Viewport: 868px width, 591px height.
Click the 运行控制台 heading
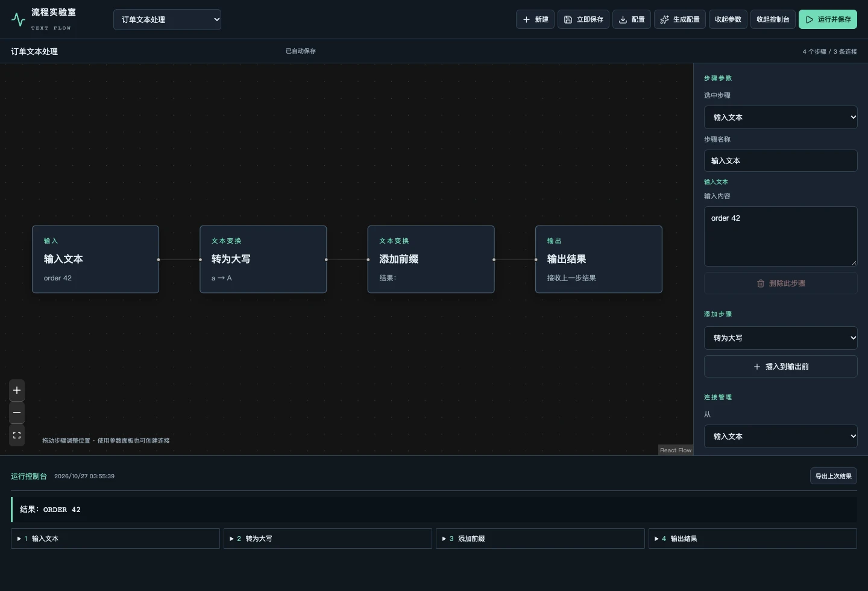29,476
